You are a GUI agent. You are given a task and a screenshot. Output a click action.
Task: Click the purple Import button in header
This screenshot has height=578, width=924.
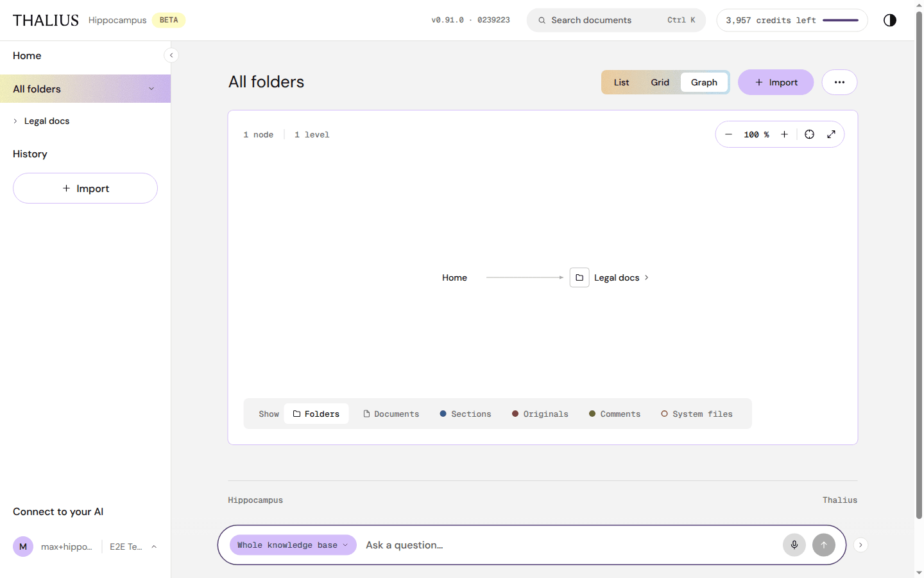coord(776,82)
